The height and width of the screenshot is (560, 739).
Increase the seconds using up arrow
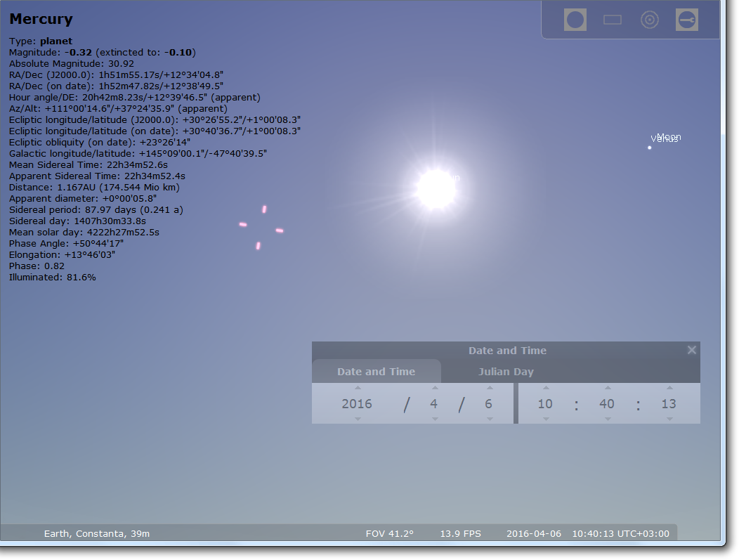point(669,388)
